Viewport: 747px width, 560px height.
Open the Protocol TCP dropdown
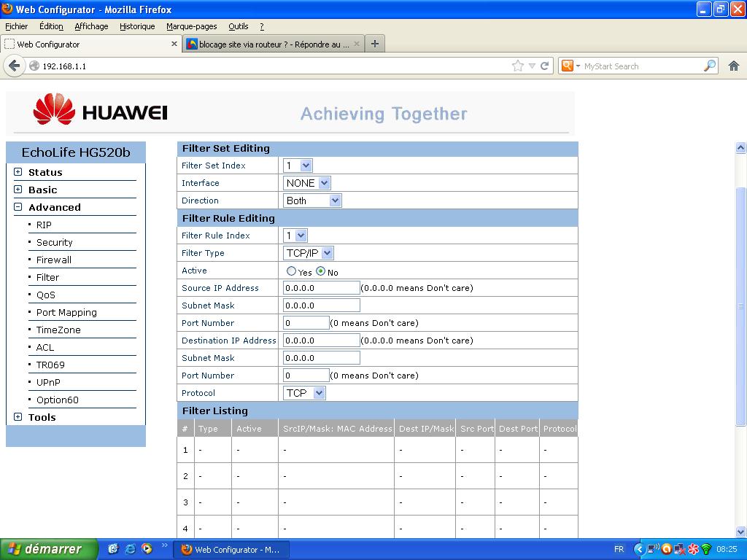(304, 393)
